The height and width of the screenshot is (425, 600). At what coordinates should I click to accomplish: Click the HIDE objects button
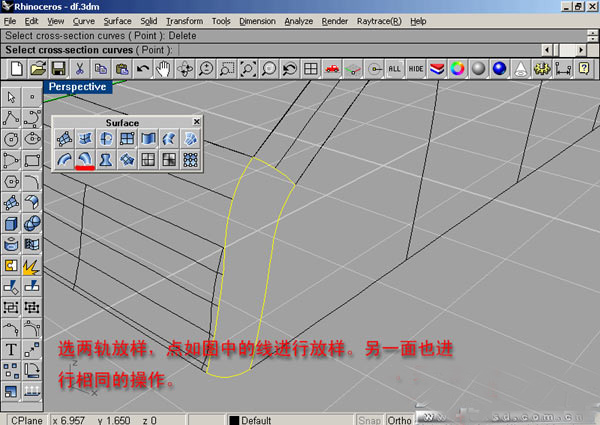[x=415, y=68]
